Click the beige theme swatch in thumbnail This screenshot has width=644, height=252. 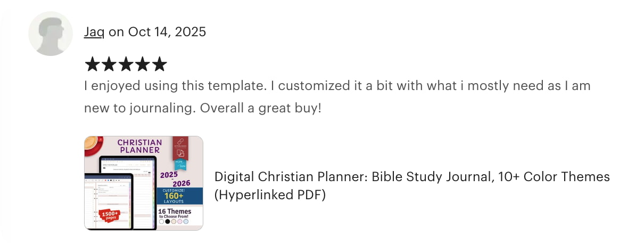(x=174, y=222)
